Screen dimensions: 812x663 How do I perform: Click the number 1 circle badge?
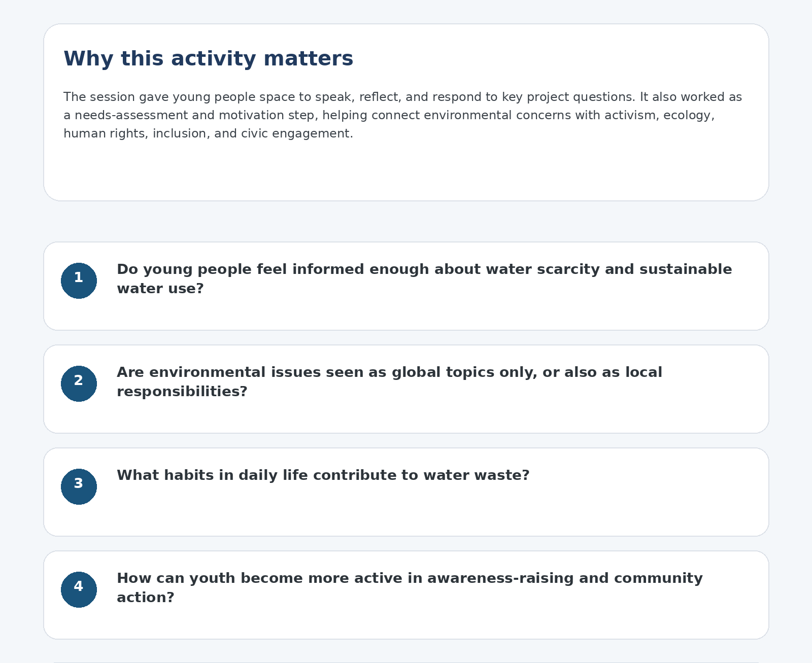pos(79,281)
